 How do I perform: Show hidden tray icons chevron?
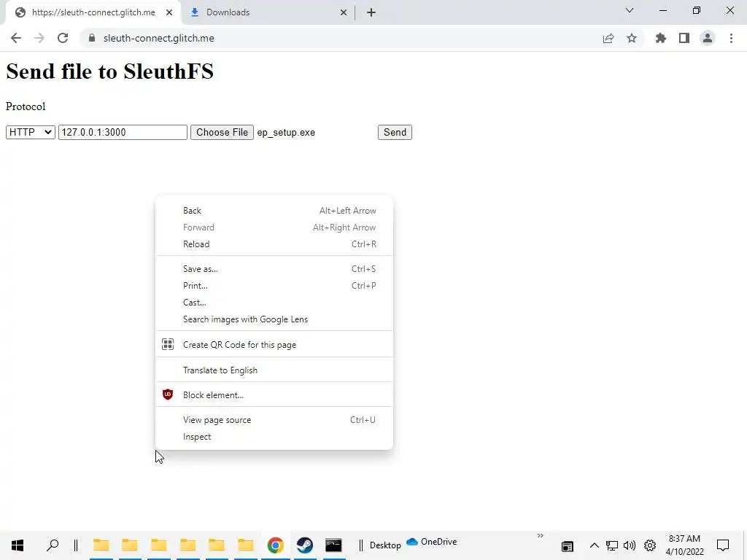[594, 545]
